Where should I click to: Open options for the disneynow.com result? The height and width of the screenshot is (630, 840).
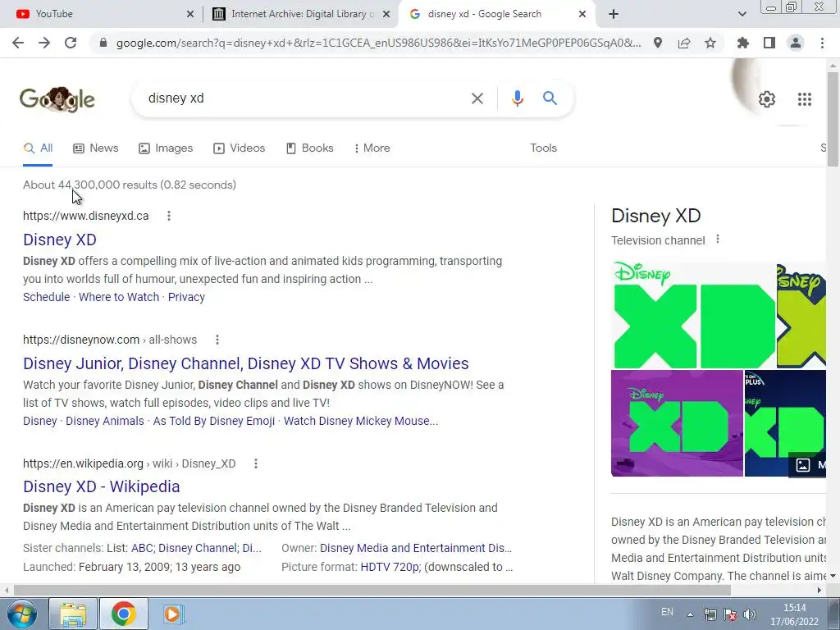pyautogui.click(x=217, y=340)
